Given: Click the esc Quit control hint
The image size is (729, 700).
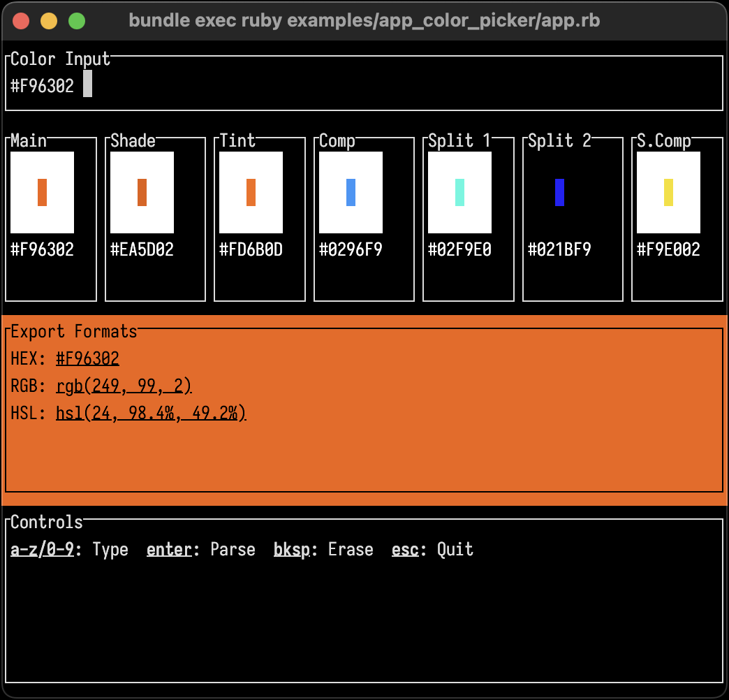Looking at the screenshot, I should (x=432, y=550).
